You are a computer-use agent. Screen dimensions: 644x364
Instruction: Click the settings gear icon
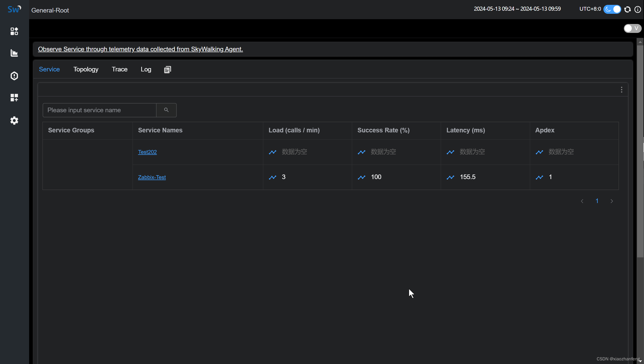[x=14, y=120]
